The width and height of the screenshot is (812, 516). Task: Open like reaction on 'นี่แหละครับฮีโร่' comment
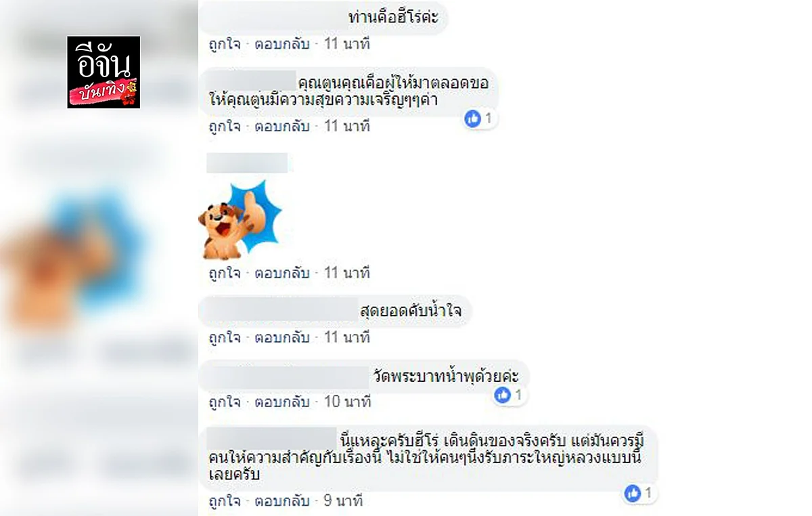[x=639, y=493]
